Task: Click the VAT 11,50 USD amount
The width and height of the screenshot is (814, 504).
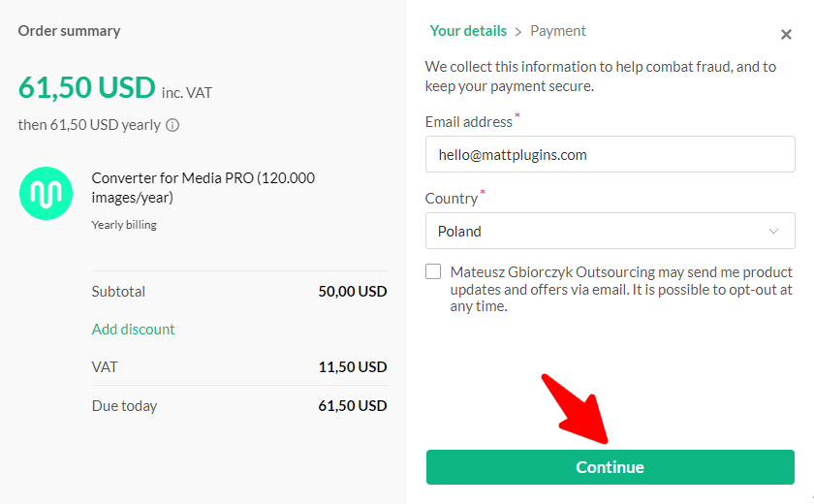Action: (x=353, y=367)
